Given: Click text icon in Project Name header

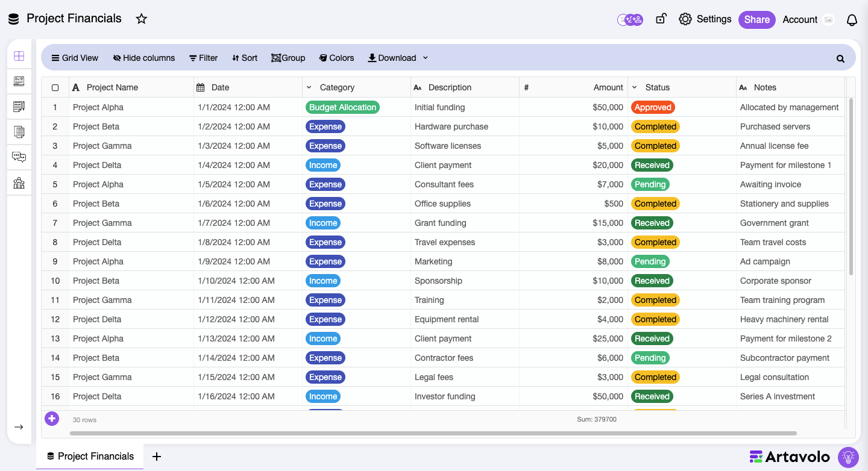Looking at the screenshot, I should pos(76,87).
